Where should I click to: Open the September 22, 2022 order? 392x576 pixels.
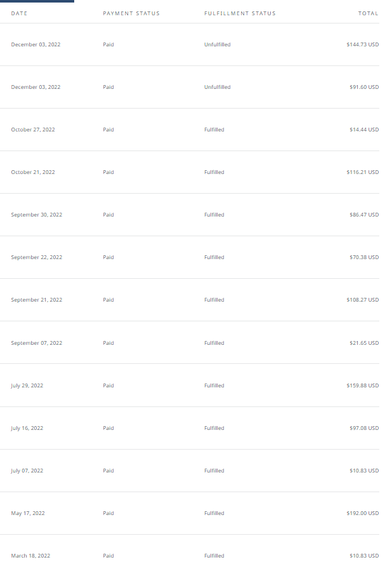click(x=190, y=257)
